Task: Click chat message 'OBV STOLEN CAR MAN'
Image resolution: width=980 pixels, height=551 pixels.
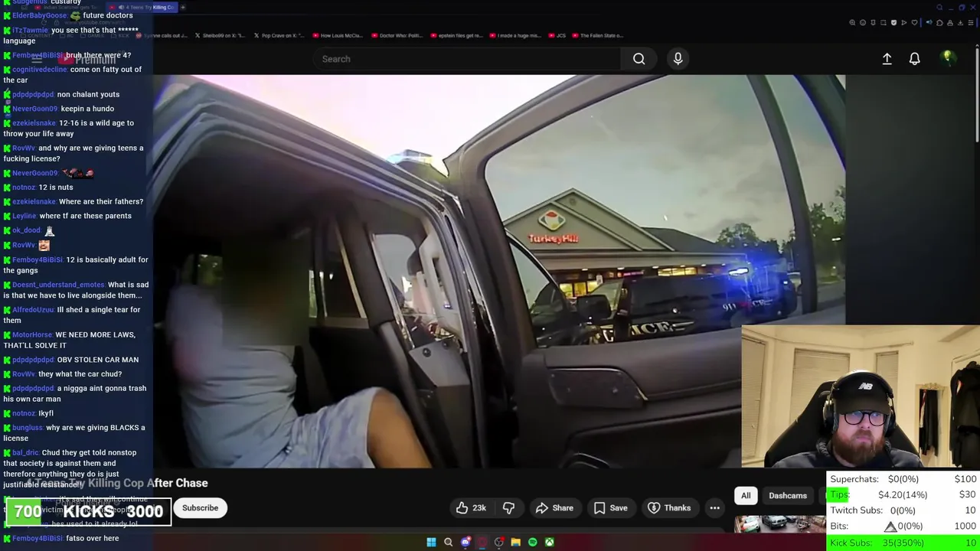Action: pyautogui.click(x=98, y=360)
